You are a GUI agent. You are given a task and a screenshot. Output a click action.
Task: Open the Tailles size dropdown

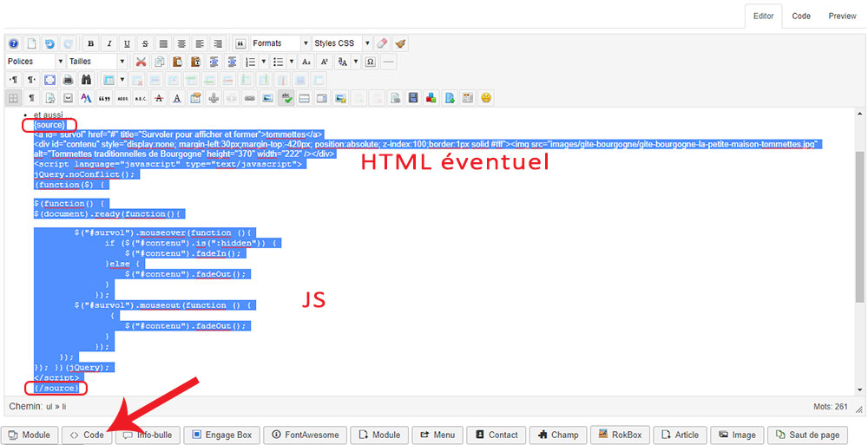(97, 62)
